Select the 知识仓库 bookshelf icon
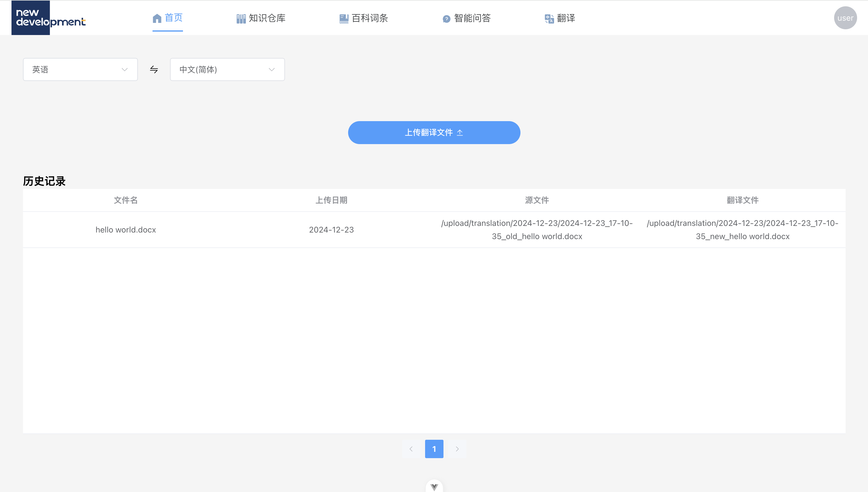 click(x=240, y=18)
